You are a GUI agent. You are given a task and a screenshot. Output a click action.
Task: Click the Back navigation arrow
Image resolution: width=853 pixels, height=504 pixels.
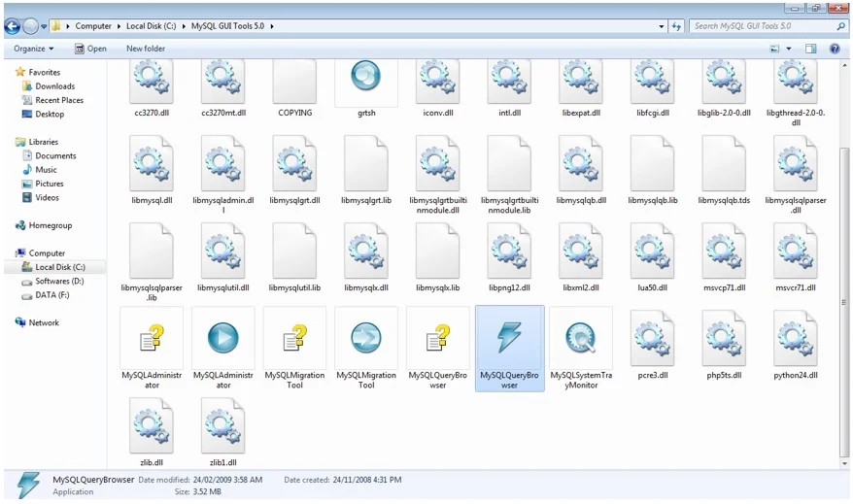(13, 25)
